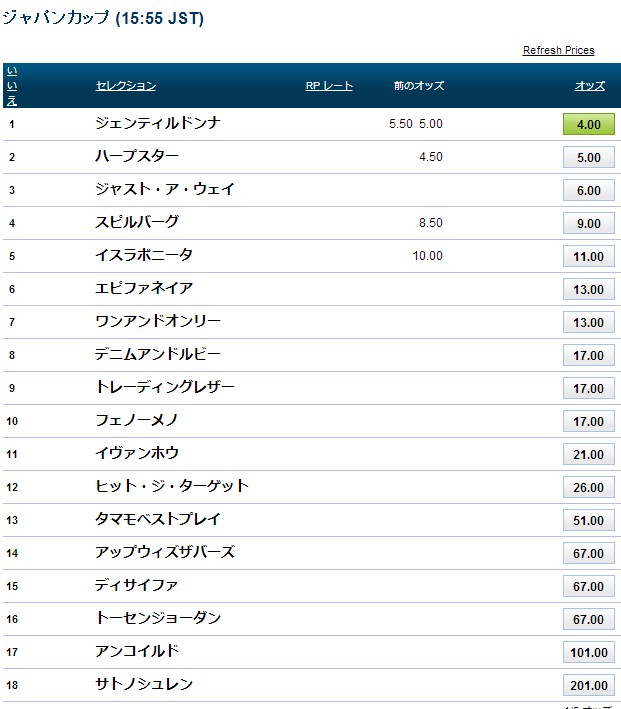Select 17.00 odds for フェノーメノ
621x709 pixels.
click(588, 422)
